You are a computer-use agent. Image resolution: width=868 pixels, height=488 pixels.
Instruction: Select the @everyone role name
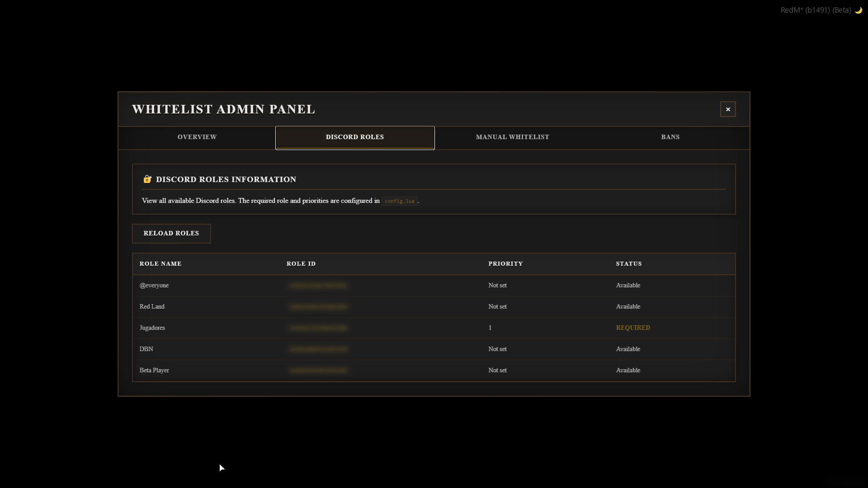[154, 286]
